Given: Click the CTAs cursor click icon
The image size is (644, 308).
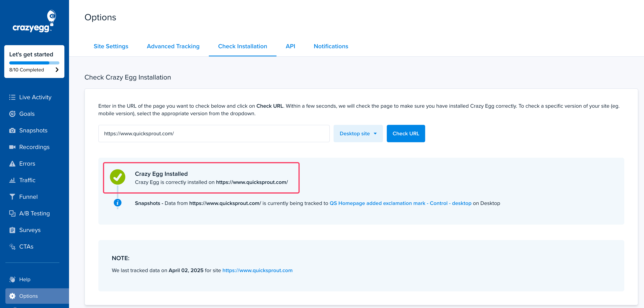Looking at the screenshot, I should [12, 246].
